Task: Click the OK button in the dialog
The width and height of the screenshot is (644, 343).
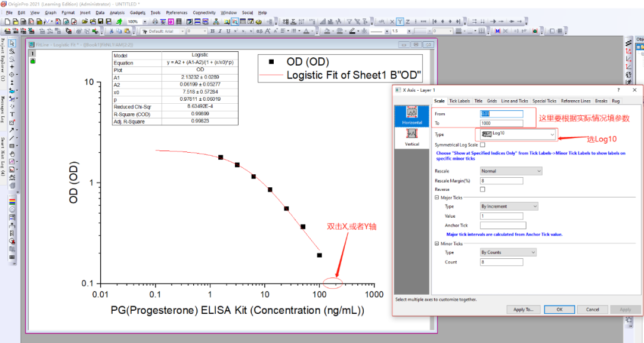Action: [559, 310]
